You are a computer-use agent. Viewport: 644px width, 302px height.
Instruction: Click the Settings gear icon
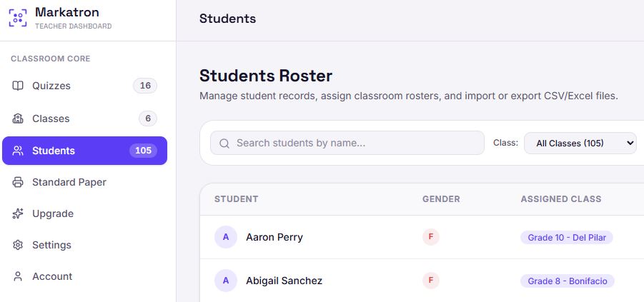[x=18, y=245]
